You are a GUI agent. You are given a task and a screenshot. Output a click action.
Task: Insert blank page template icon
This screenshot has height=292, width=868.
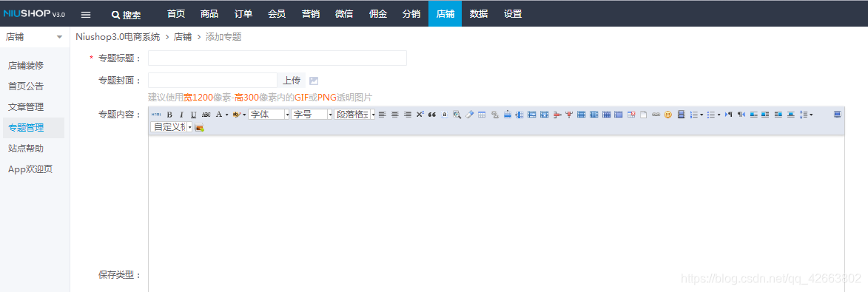click(x=643, y=115)
